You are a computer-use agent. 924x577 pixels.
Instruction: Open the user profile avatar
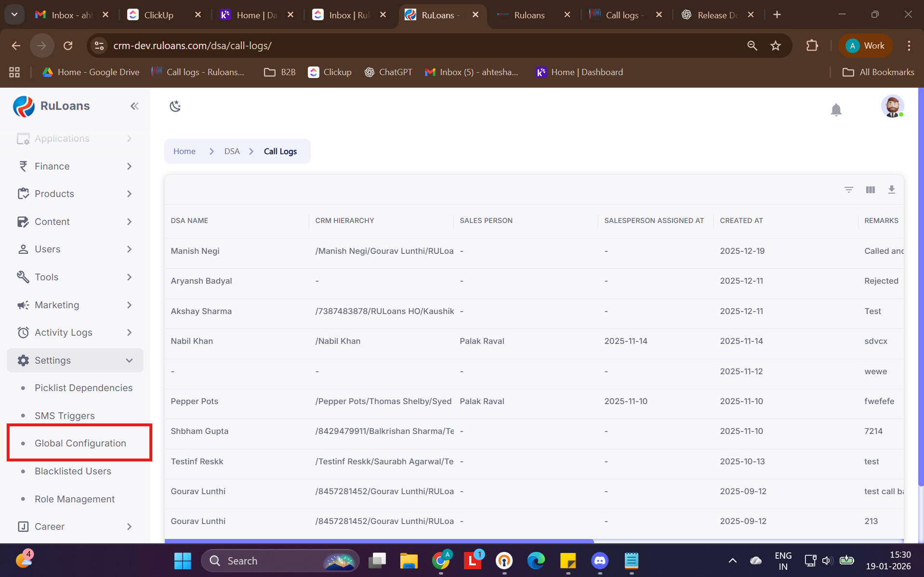click(892, 106)
